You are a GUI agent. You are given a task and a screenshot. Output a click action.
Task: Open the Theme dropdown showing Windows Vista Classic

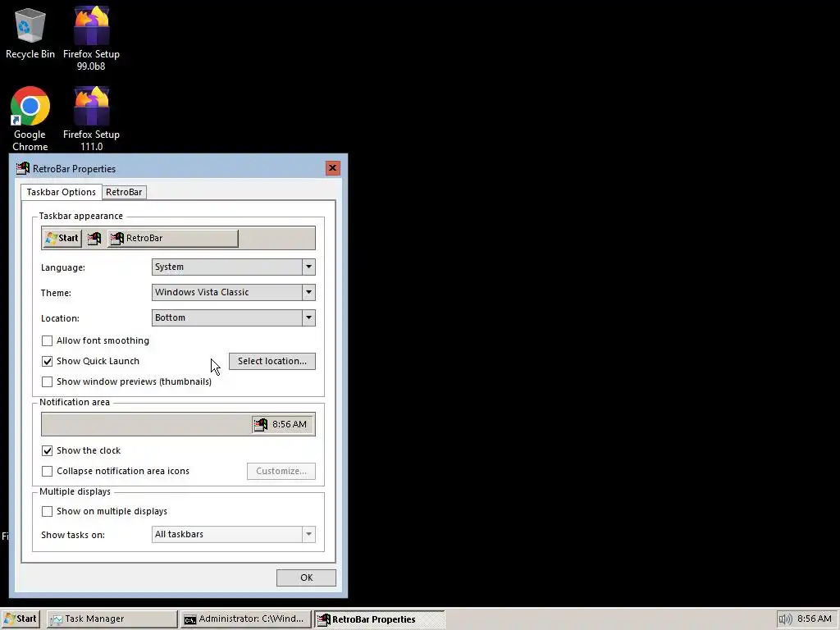234,292
